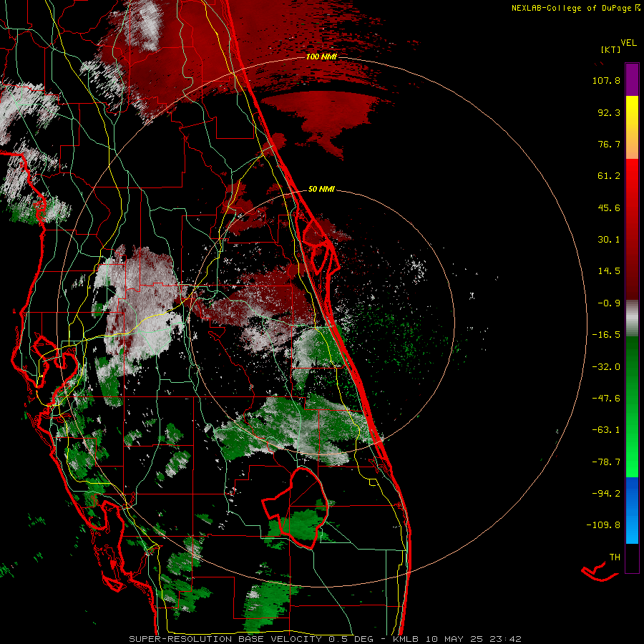Viewport: 644px width, 644px height.
Task: Click the red warning polygon near Cape Canaveral
Action: (321, 245)
